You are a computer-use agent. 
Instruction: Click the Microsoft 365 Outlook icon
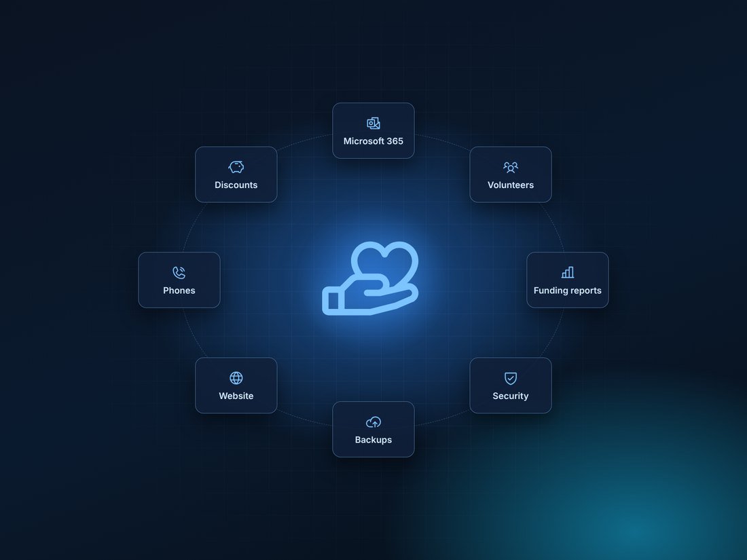point(373,124)
